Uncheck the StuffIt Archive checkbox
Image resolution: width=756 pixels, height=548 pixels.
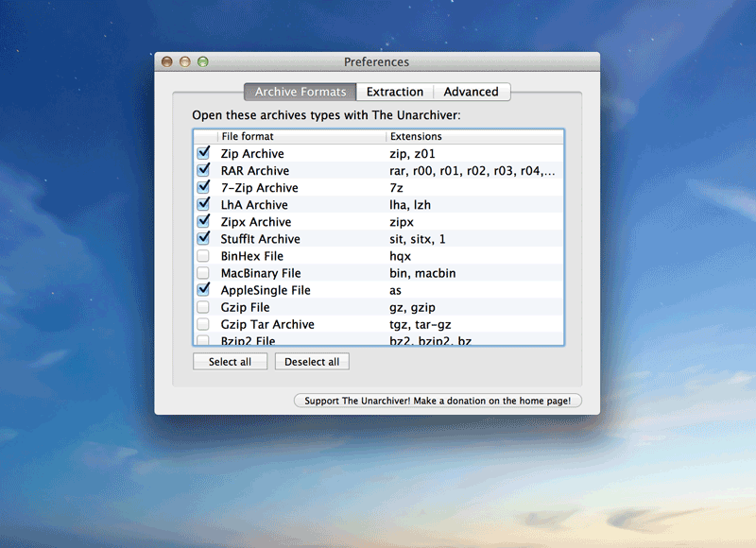pos(203,239)
